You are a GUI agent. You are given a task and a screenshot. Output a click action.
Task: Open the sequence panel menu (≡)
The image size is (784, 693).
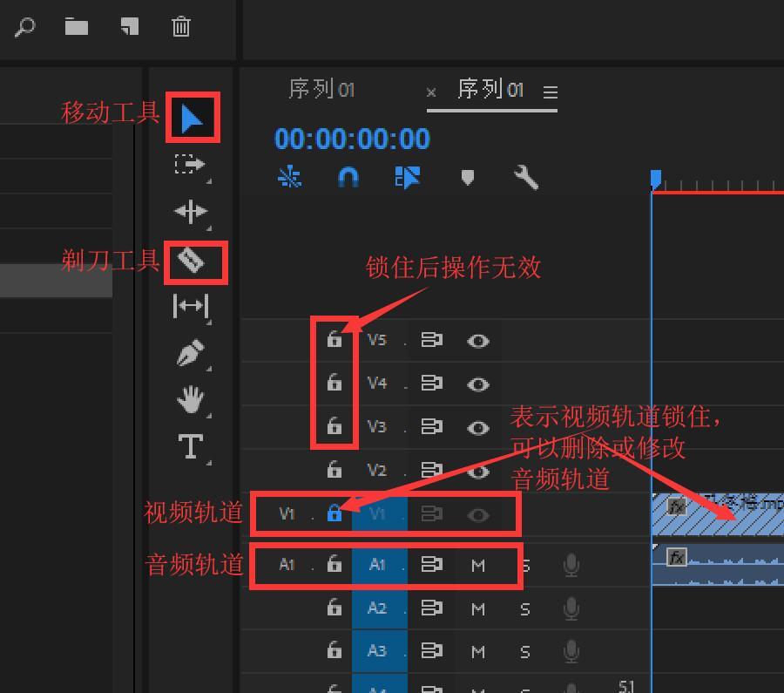tap(551, 91)
